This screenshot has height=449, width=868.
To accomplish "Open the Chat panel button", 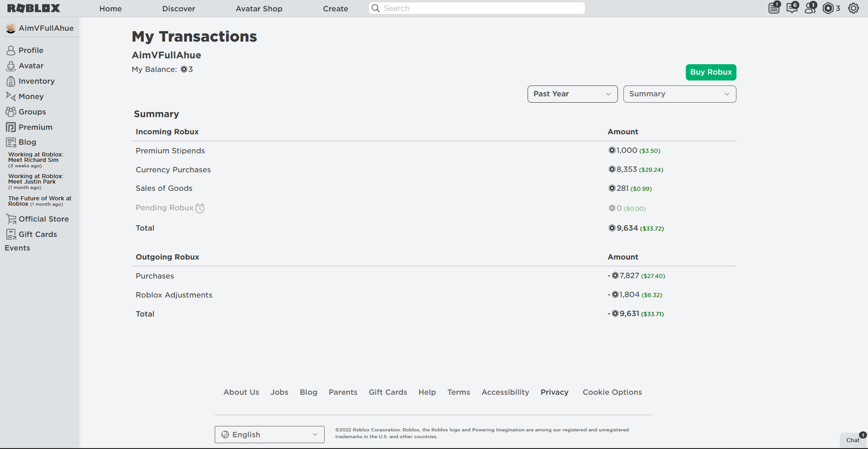I will click(854, 440).
